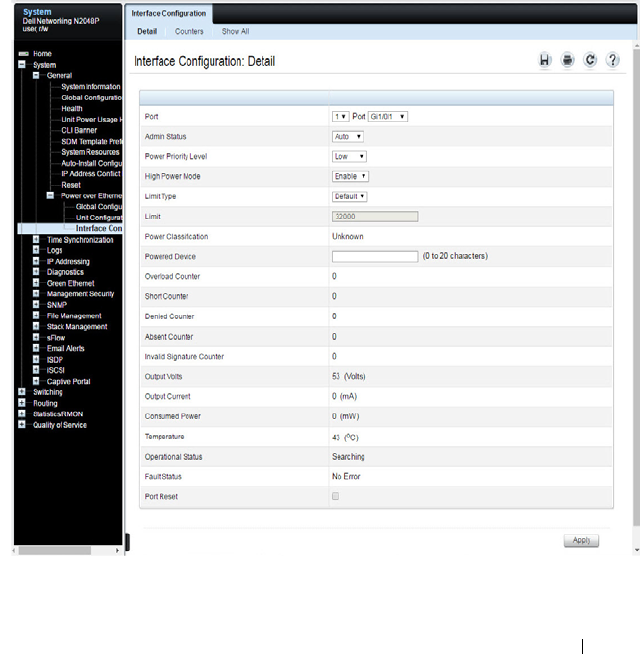Open PoE Unit Configuration item
Image resolution: width=641 pixels, height=654 pixels.
point(99,218)
